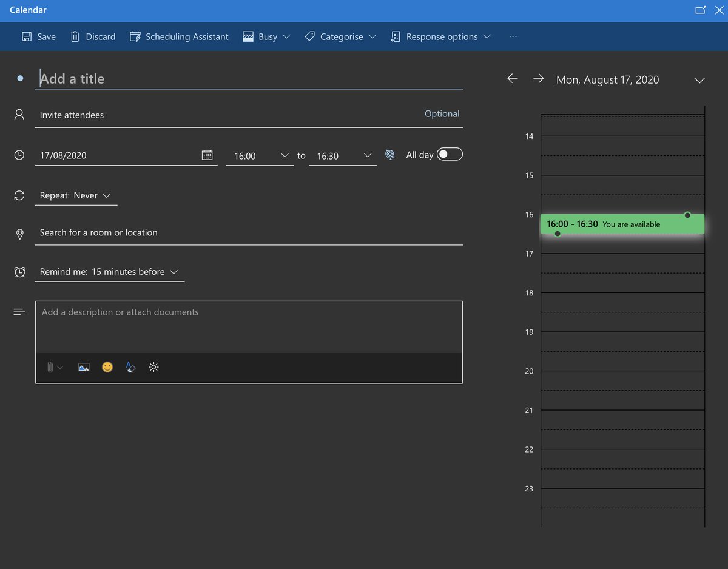728x569 pixels.
Task: Open the date picker calendar icon
Action: point(207,155)
